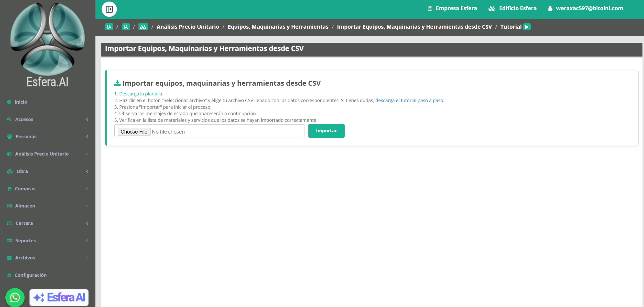Click the cubes breadcrumb icon
Viewport: 644px width, 307px height.
click(x=143, y=27)
